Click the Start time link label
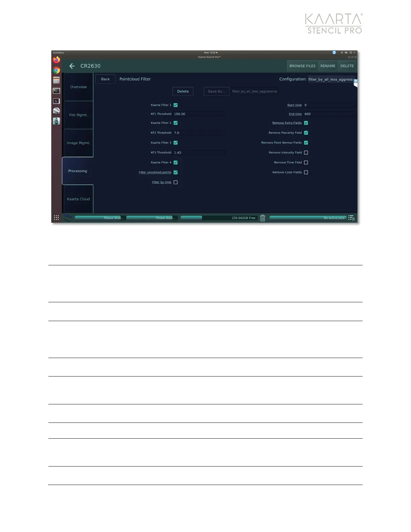This screenshot has width=411, height=532. (x=294, y=105)
